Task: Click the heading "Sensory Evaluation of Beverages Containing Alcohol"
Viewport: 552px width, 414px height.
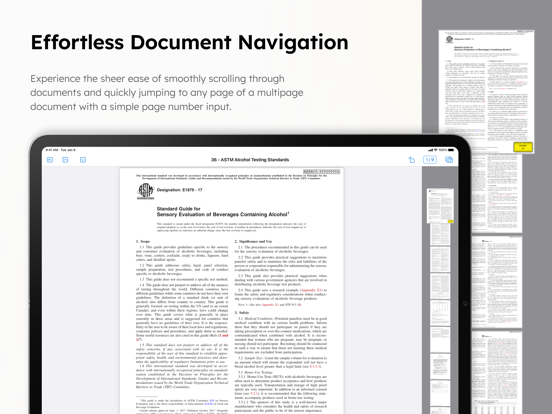Action: [223, 214]
